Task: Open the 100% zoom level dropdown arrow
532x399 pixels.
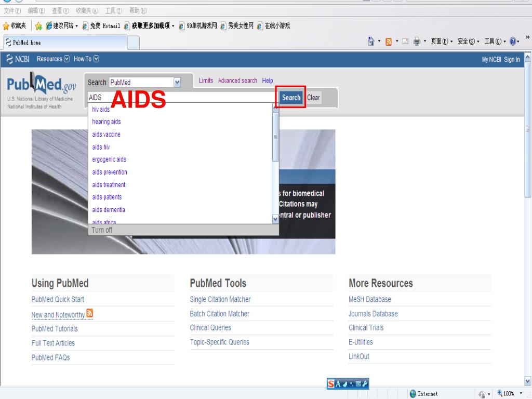Action: 521,394
